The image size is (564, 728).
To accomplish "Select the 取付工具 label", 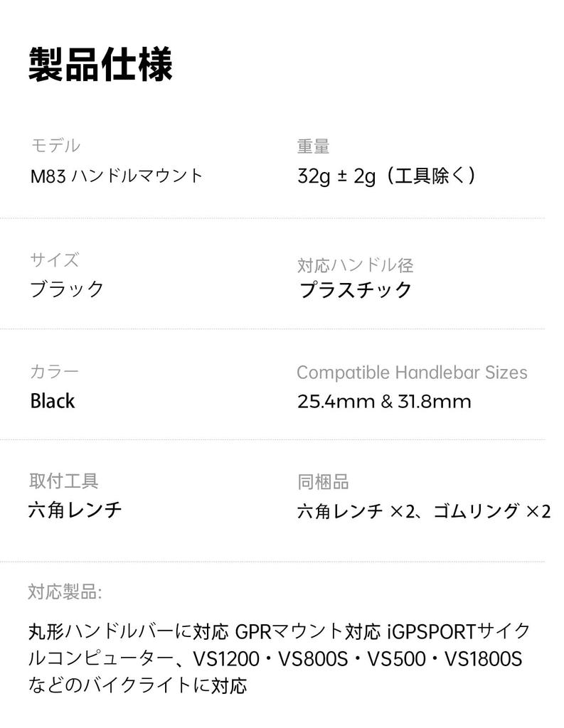I will coord(63,481).
